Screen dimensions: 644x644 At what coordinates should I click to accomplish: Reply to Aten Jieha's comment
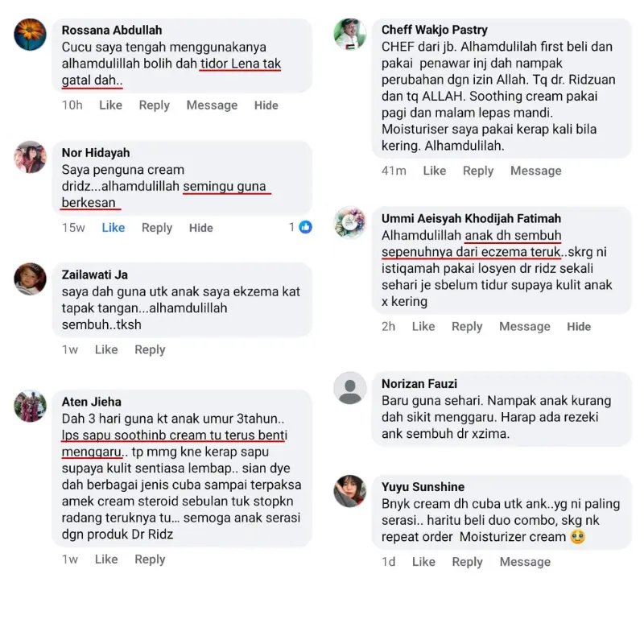150,559
